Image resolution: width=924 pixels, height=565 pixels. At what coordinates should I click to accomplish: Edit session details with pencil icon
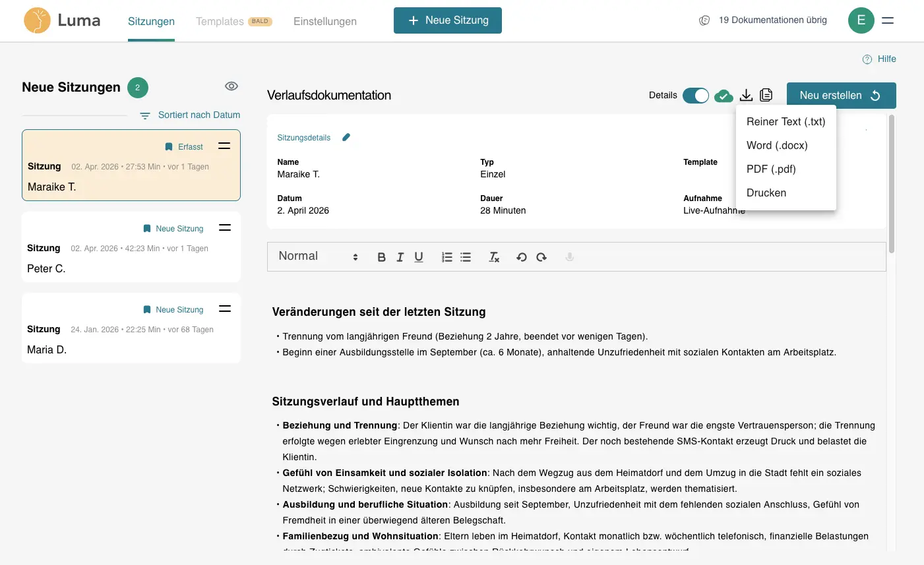click(x=346, y=138)
